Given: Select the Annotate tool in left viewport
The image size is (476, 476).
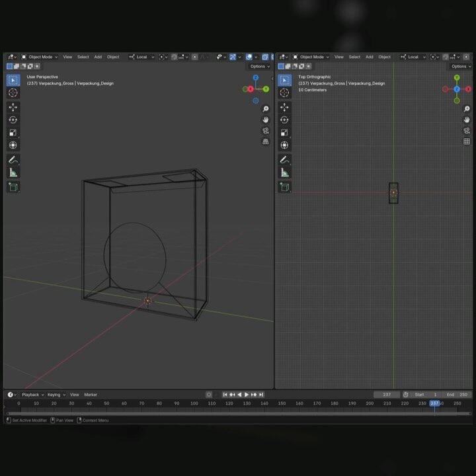Looking at the screenshot, I should tap(13, 160).
